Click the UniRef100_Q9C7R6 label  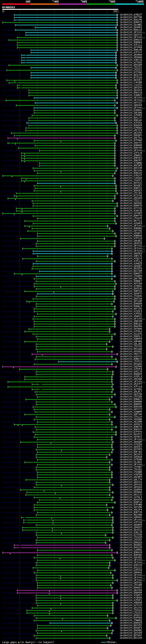click(x=131, y=278)
